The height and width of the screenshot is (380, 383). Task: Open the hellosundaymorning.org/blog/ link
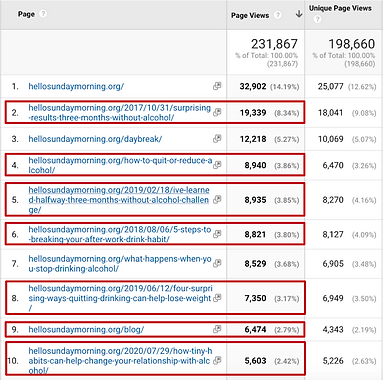coord(86,330)
